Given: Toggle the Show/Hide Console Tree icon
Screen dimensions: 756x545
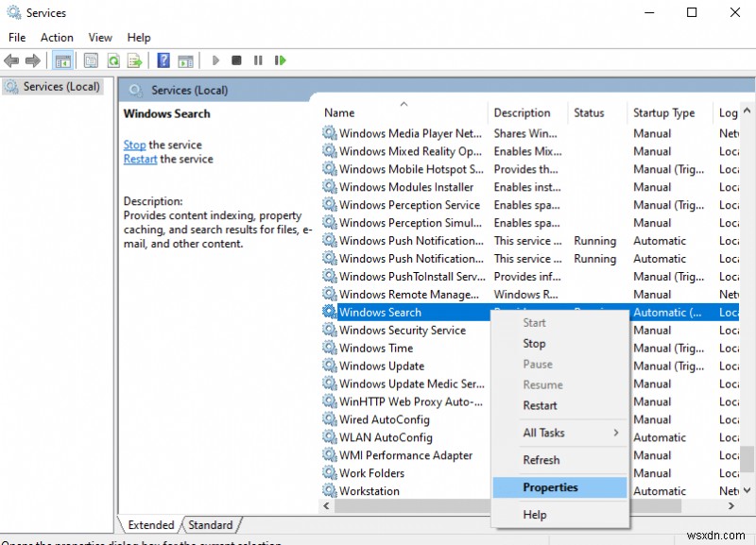Looking at the screenshot, I should (62, 60).
